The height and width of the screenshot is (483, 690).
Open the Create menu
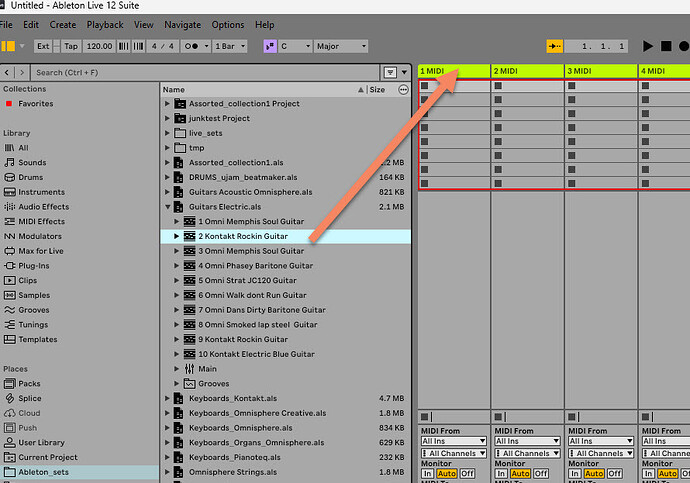(x=62, y=25)
